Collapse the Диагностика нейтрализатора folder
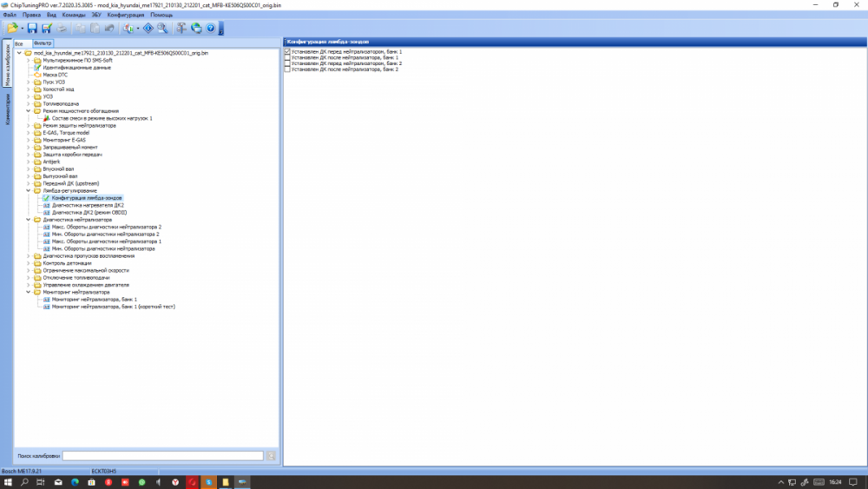The width and height of the screenshot is (868, 489). click(29, 220)
